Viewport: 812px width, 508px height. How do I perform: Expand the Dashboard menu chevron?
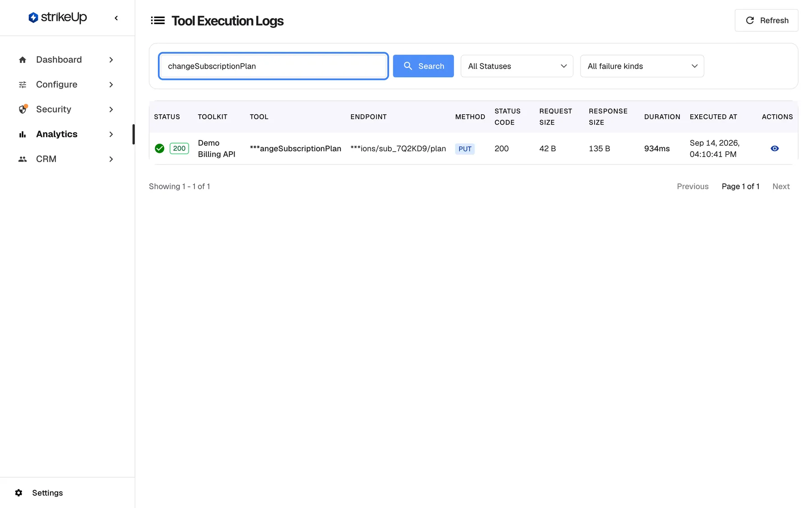pos(111,60)
